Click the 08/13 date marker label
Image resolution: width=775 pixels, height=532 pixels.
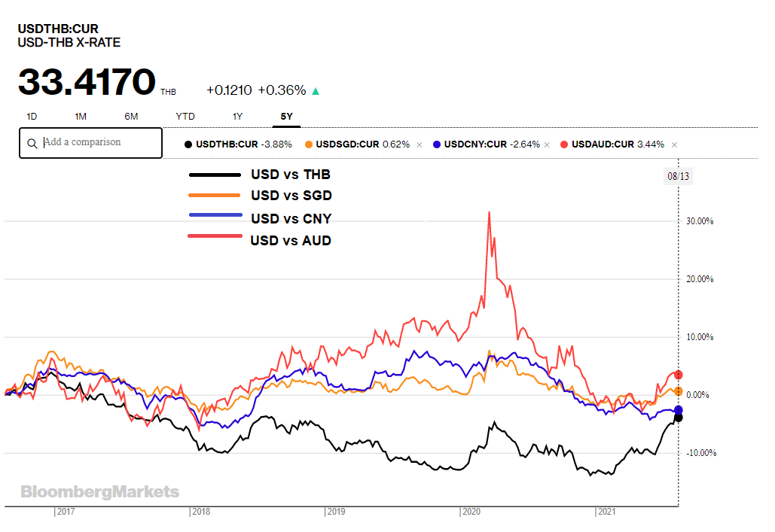[x=678, y=176]
